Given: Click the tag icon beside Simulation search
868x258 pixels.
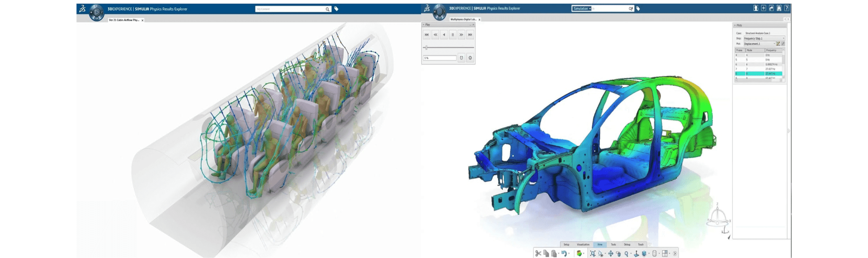Looking at the screenshot, I should tap(638, 9).
